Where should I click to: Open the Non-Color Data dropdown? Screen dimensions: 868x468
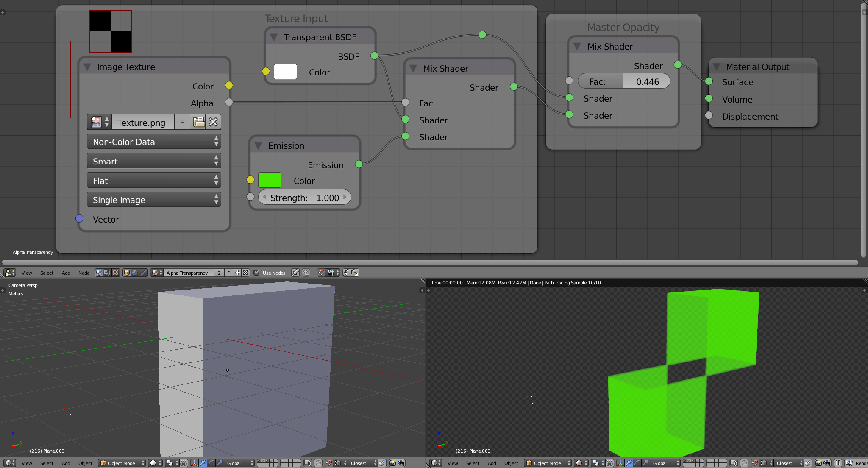pos(154,142)
